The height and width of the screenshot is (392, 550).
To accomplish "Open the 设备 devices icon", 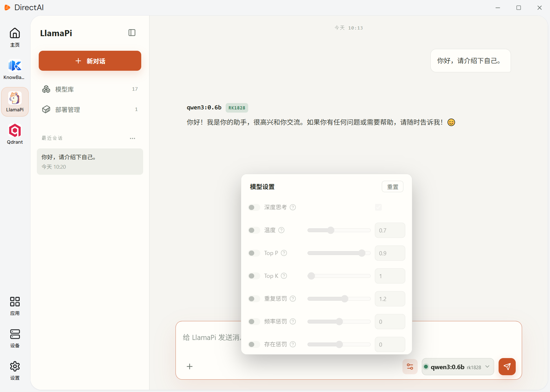I will tap(15, 338).
